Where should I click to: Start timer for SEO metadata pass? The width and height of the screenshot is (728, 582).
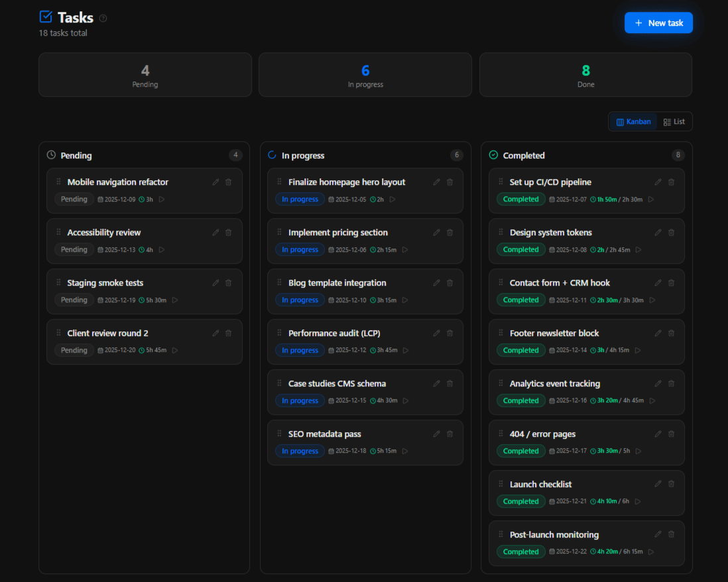click(405, 451)
